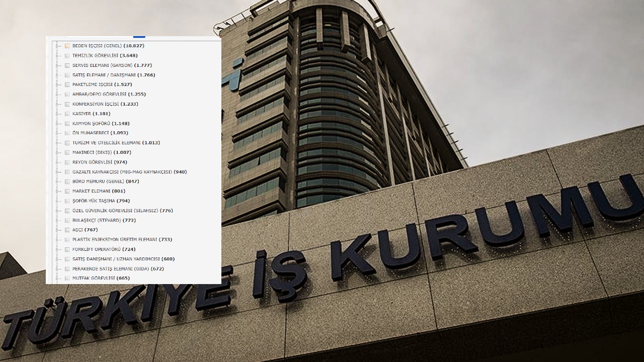Open the SATIŞ ELEMANI / DANIŞMANI entry
Screen dimensions: 644x362
(113, 75)
